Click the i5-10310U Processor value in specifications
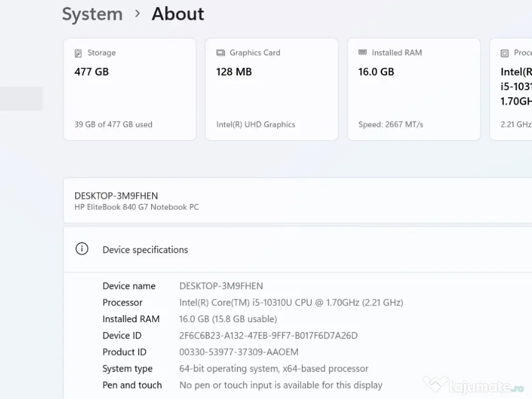Viewport: 532px width, 399px height. pyautogui.click(x=291, y=302)
